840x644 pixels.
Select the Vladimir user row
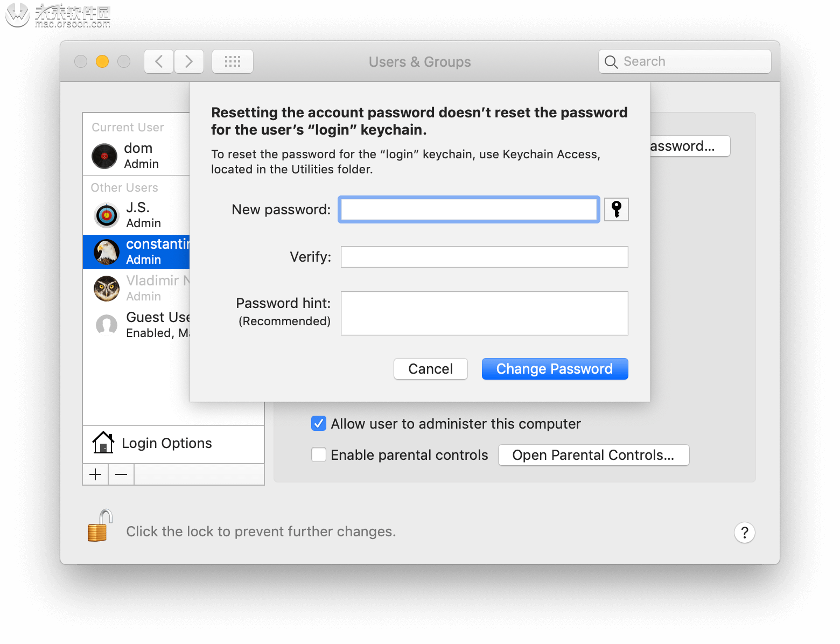(136, 289)
